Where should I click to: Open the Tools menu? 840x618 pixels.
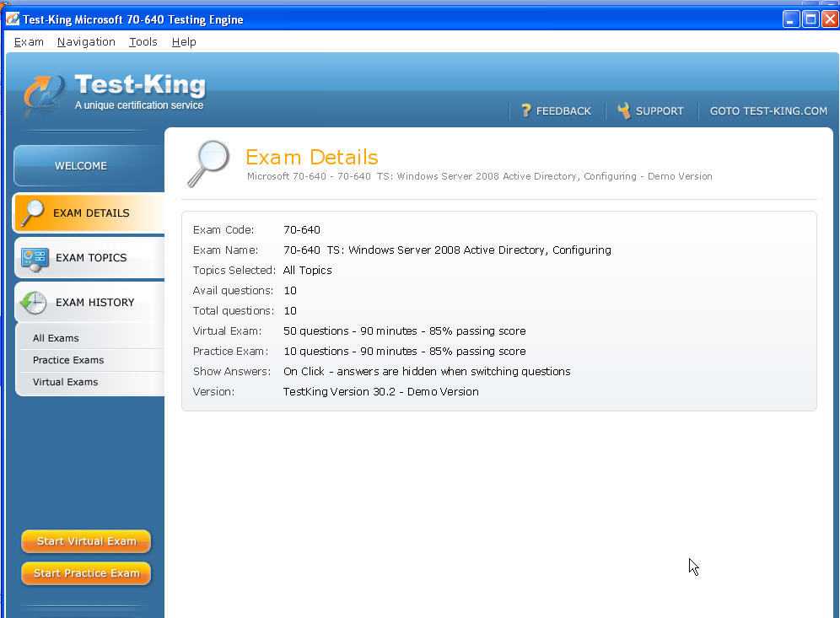[143, 41]
